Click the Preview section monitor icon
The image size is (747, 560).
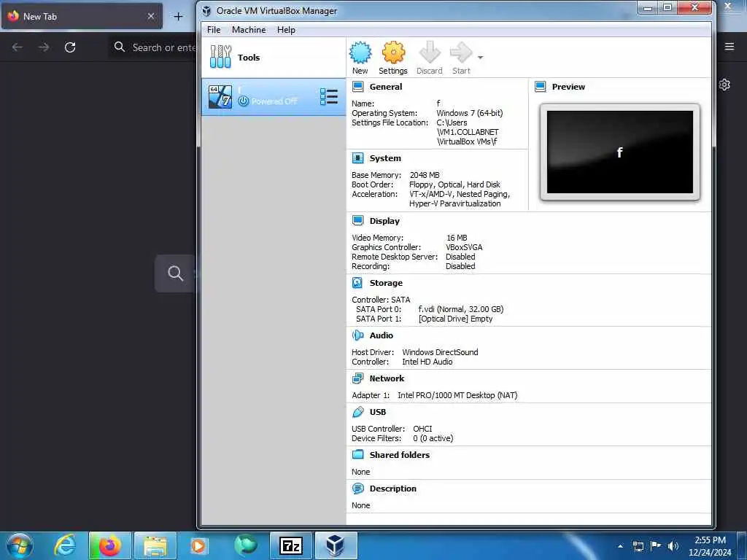pos(541,87)
